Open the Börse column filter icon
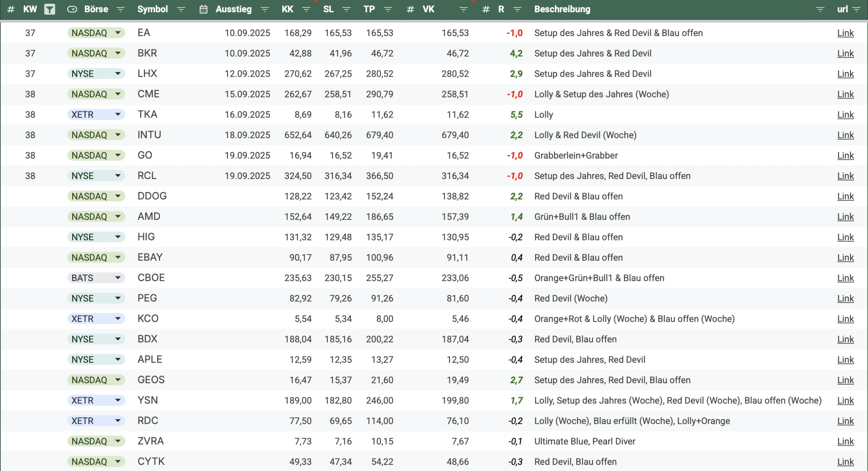Image resolution: width=868 pixels, height=471 pixels. click(x=120, y=9)
